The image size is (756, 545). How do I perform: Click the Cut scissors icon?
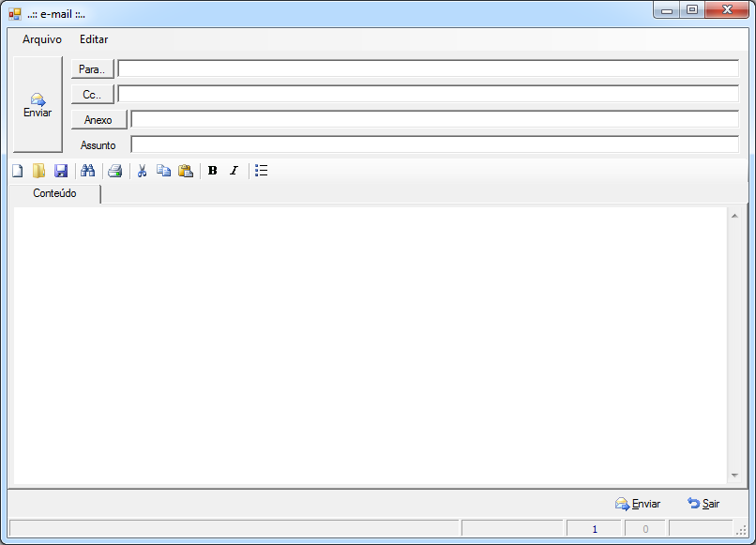[142, 171]
